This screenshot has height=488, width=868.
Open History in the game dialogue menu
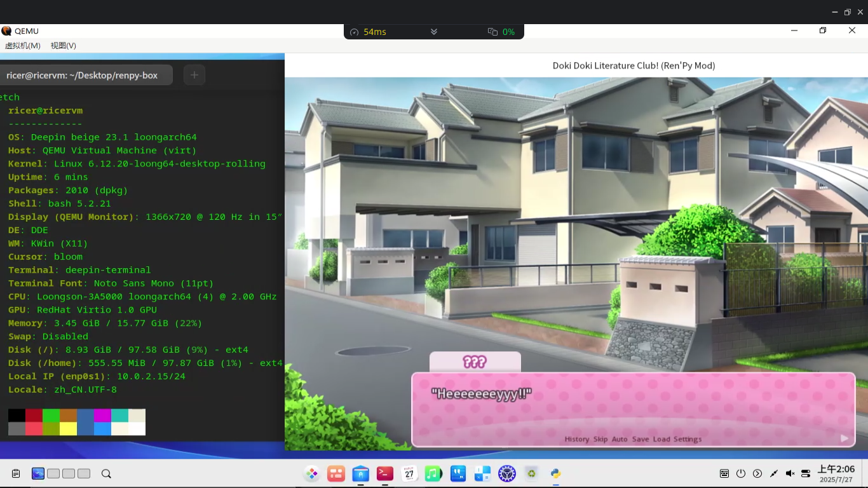coord(577,439)
